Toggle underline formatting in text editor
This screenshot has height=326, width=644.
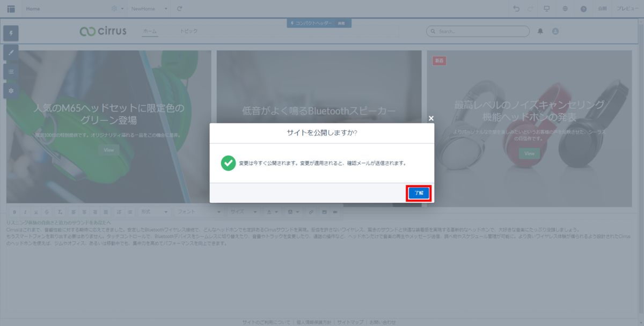point(36,212)
